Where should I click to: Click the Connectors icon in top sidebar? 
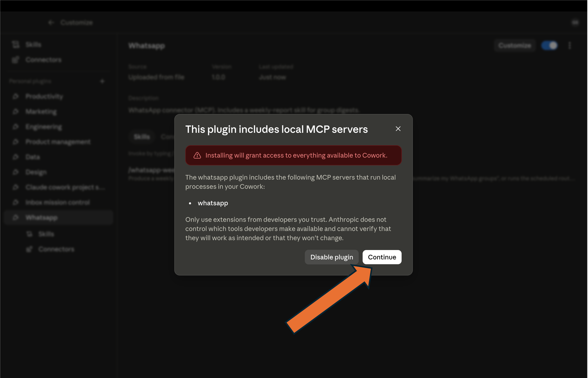point(16,60)
